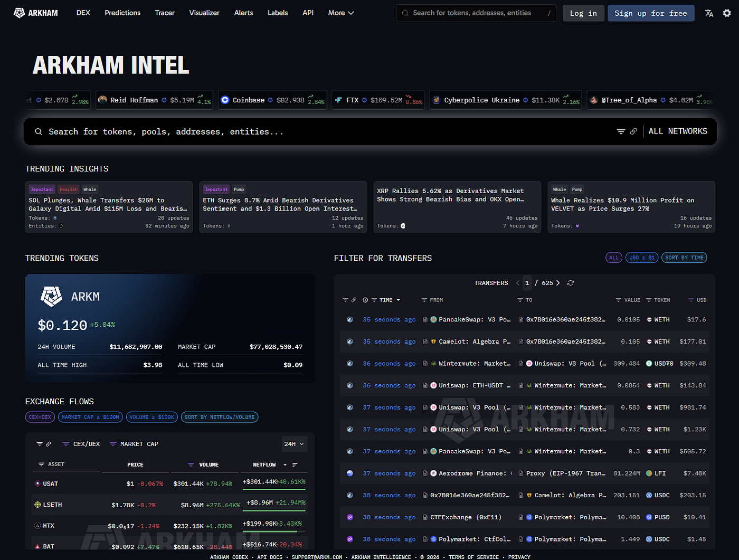Toggle the MARKET CAP filter in Exchange Flows
The width and height of the screenshot is (739, 560).
[134, 444]
